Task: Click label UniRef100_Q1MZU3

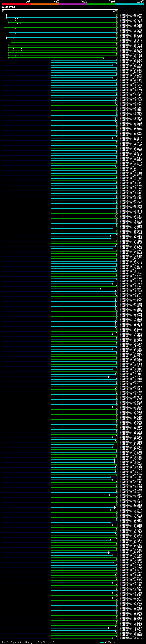Action: point(131,349)
